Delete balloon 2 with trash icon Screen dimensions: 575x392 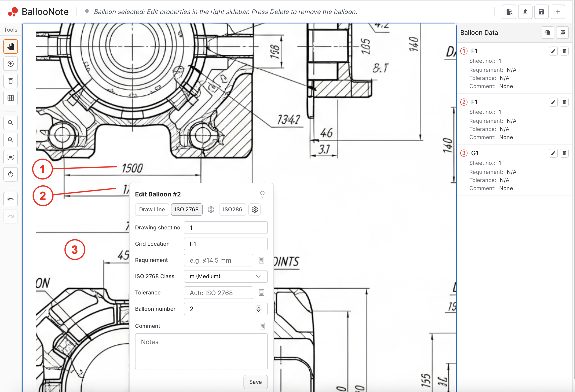tap(564, 102)
